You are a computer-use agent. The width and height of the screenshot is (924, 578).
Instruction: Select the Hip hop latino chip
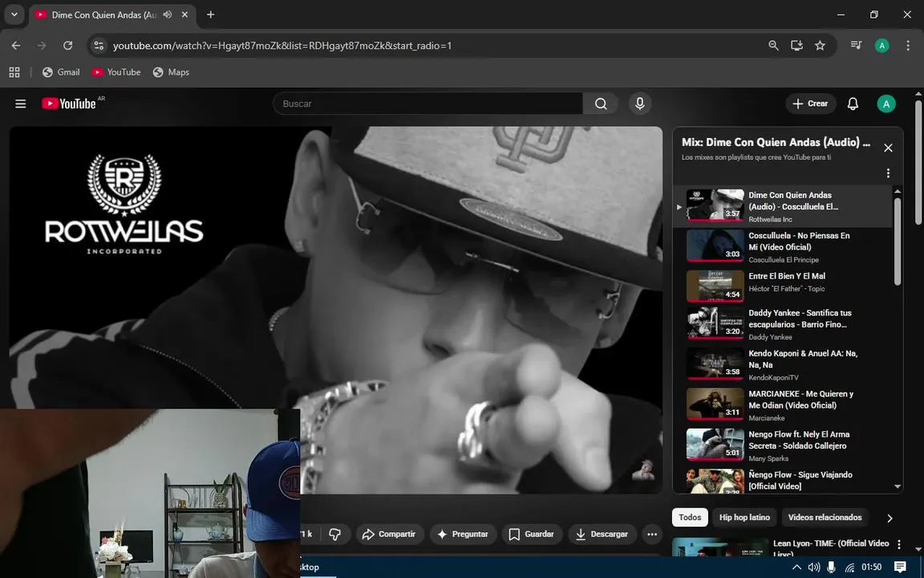pyautogui.click(x=744, y=517)
